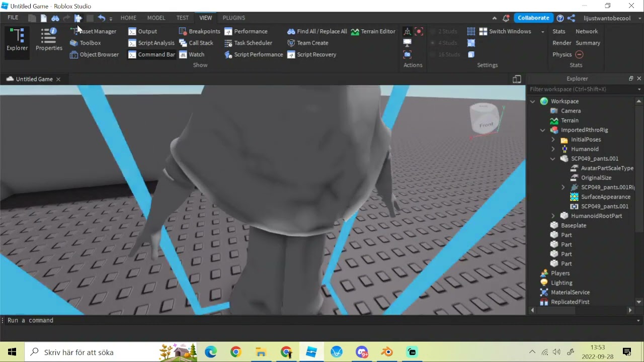Open the FILE menu
The height and width of the screenshot is (362, 644).
pos(13,18)
